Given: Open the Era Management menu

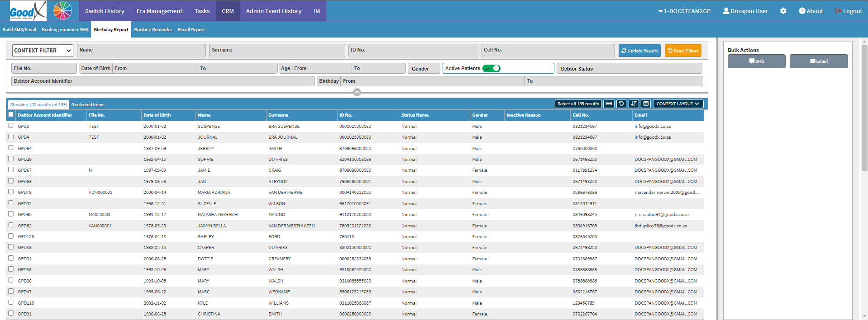Looking at the screenshot, I should click(159, 11).
